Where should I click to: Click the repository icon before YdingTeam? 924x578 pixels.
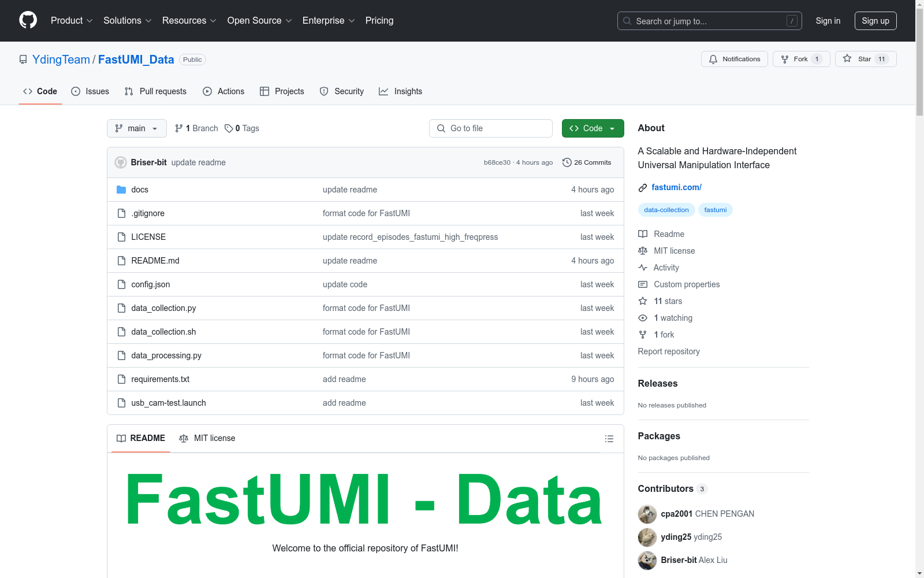23,60
